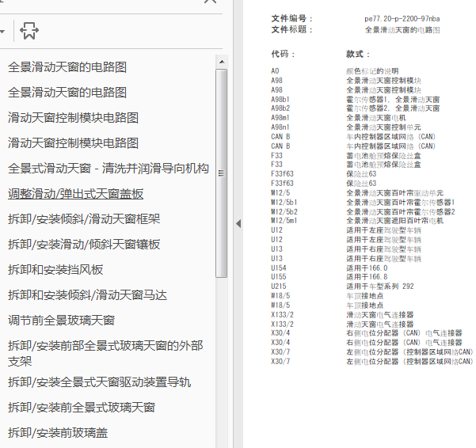Click code U154

tap(279, 268)
